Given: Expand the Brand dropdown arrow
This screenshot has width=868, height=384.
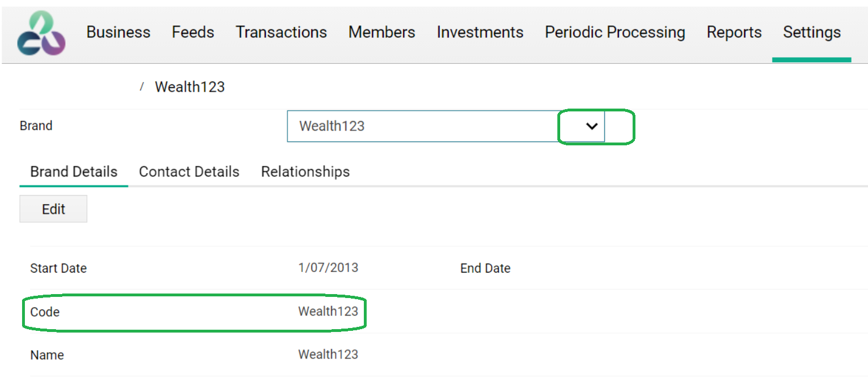Looking at the screenshot, I should click(x=592, y=126).
